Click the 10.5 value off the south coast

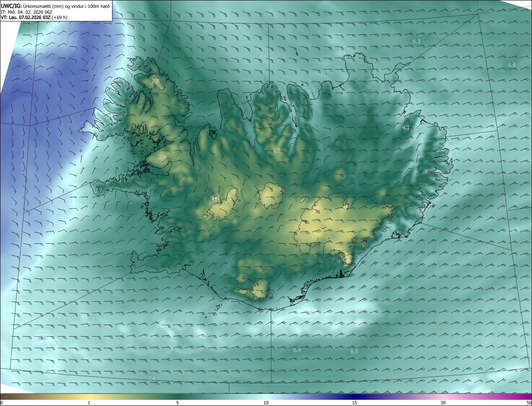[311, 313]
